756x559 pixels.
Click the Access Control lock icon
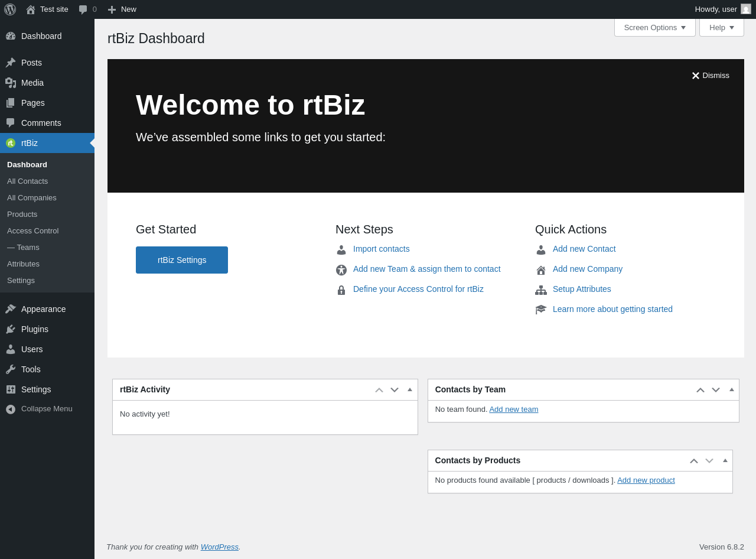(x=341, y=290)
